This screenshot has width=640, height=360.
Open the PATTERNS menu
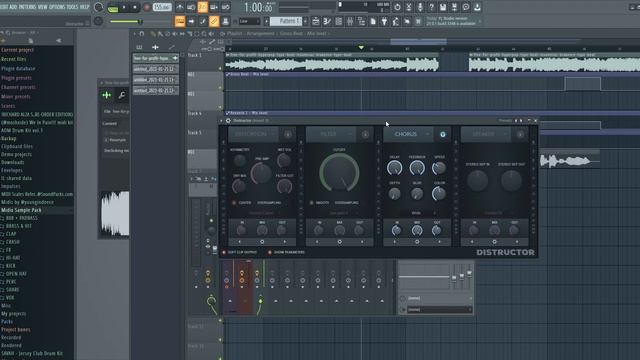coord(27,7)
